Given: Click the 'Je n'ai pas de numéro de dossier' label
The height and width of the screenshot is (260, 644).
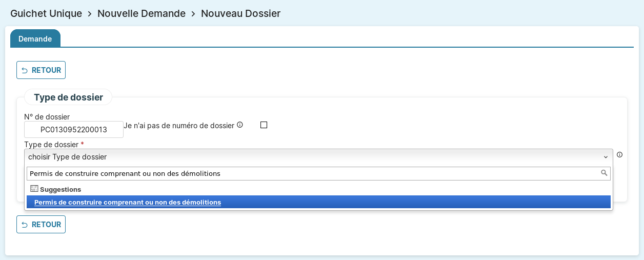Looking at the screenshot, I should click(179, 125).
